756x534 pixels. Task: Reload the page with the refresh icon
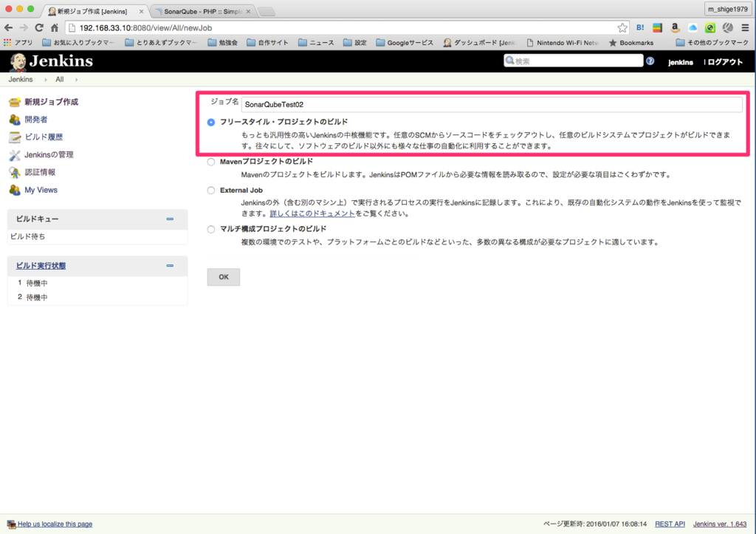pos(40,28)
